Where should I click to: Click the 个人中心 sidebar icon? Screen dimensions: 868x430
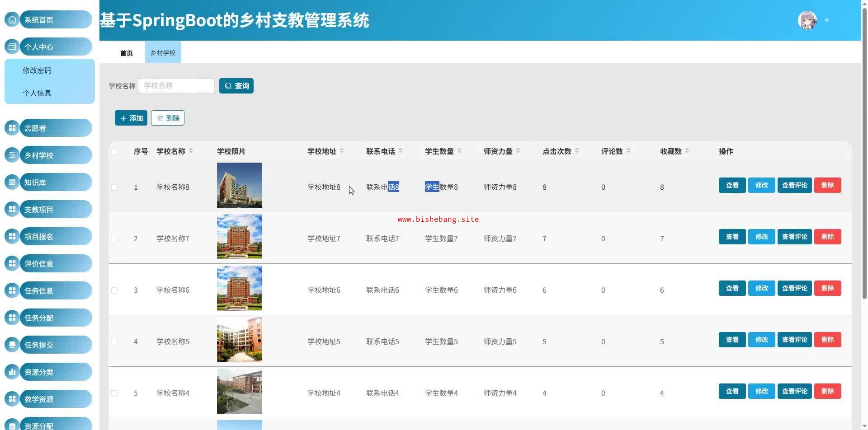12,47
